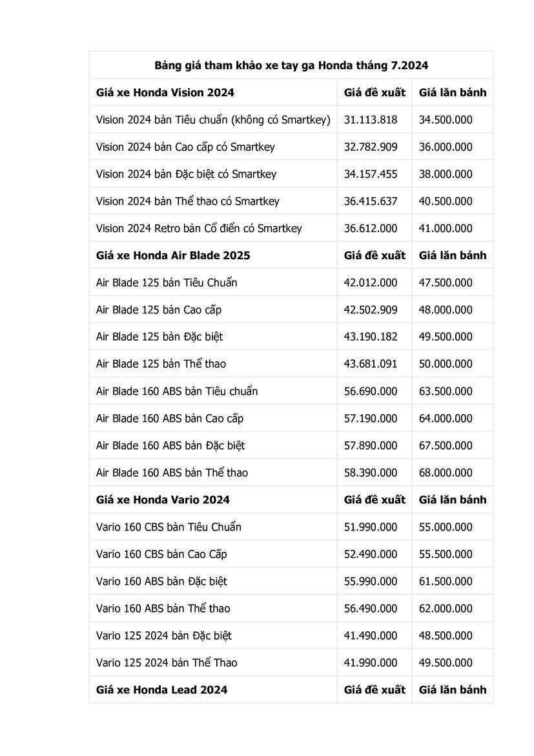Select the Giá xe Honda Vision 2024 header
The height and width of the screenshot is (756, 534).
pos(165,92)
